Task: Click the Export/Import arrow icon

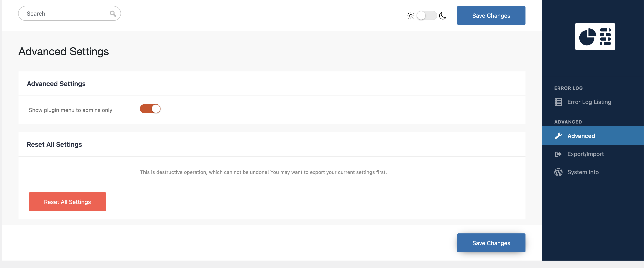Action: click(558, 154)
